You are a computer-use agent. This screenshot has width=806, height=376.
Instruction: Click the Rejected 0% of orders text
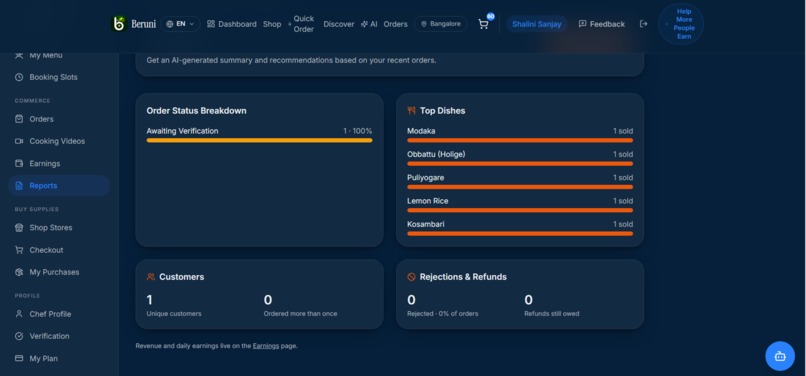click(443, 314)
